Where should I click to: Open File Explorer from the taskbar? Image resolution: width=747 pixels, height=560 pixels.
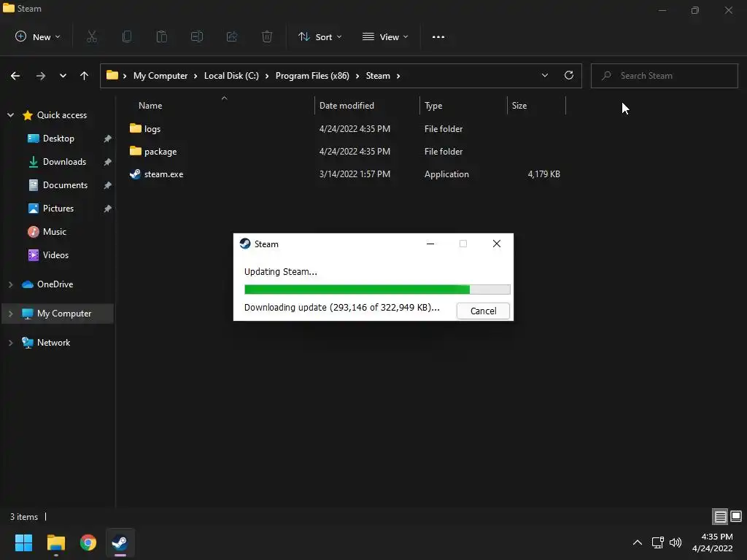click(55, 542)
